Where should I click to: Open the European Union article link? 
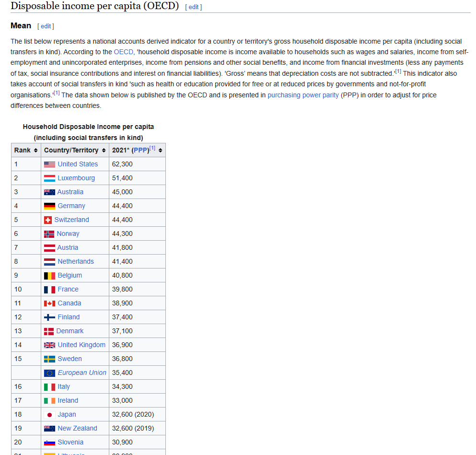(x=82, y=373)
